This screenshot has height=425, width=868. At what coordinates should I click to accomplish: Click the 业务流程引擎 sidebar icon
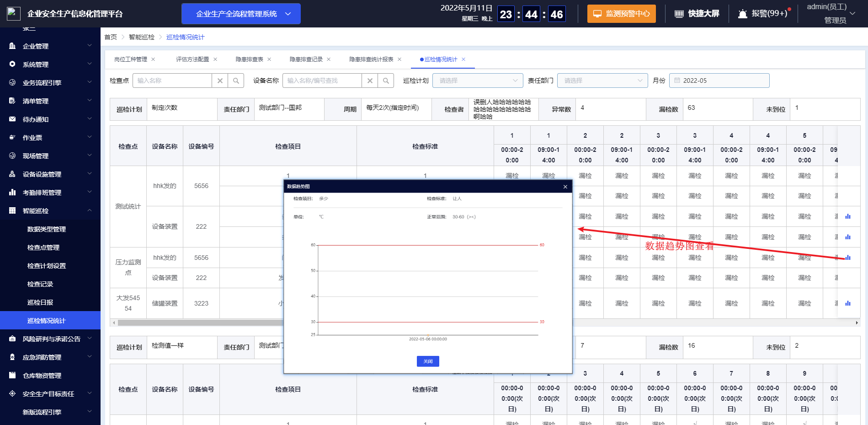tap(12, 83)
